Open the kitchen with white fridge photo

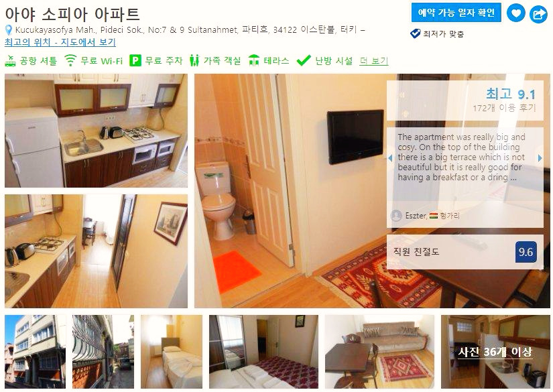pos(96,131)
